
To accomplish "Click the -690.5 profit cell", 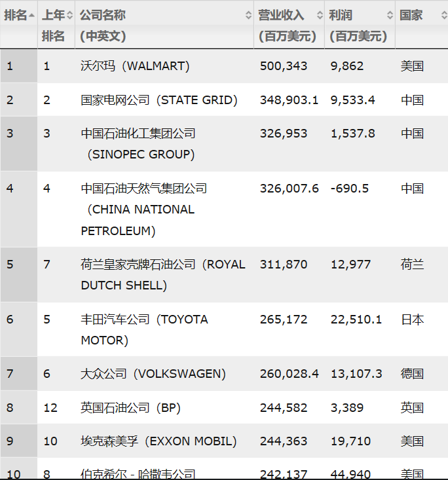I will pyautogui.click(x=350, y=189).
